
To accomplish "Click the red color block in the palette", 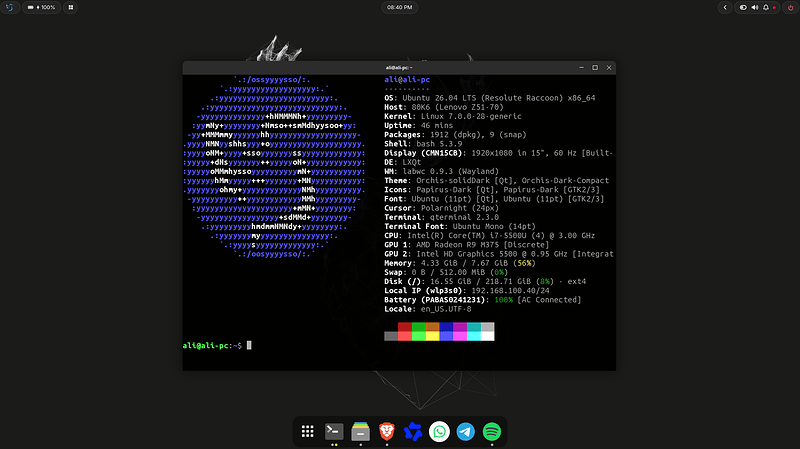I will (x=405, y=327).
